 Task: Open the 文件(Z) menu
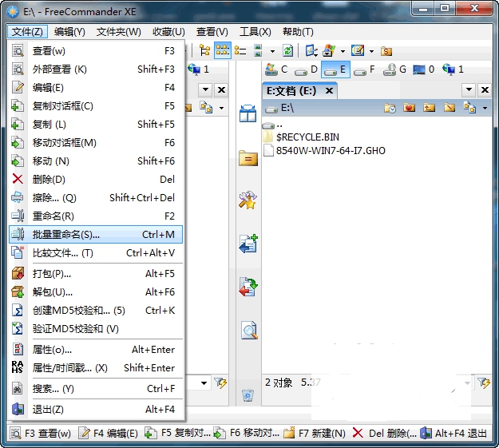pos(27,31)
